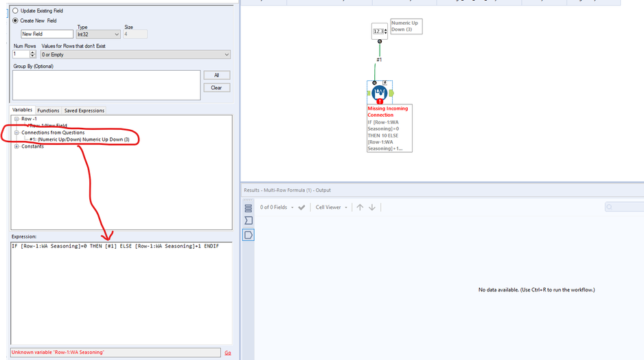Viewport: 644px width, 360px height.
Task: Expand the Constants tree node
Action: pos(17,146)
